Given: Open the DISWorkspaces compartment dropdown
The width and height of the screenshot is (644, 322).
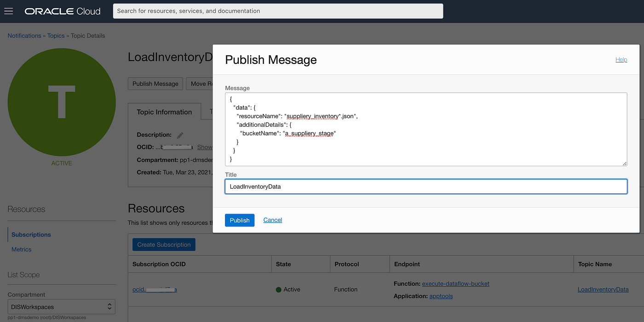Looking at the screenshot, I should 62,307.
